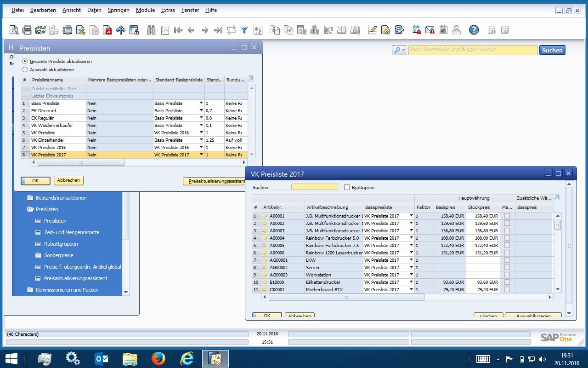Click the Suchen button
The width and height of the screenshot is (588, 368).
tap(552, 50)
